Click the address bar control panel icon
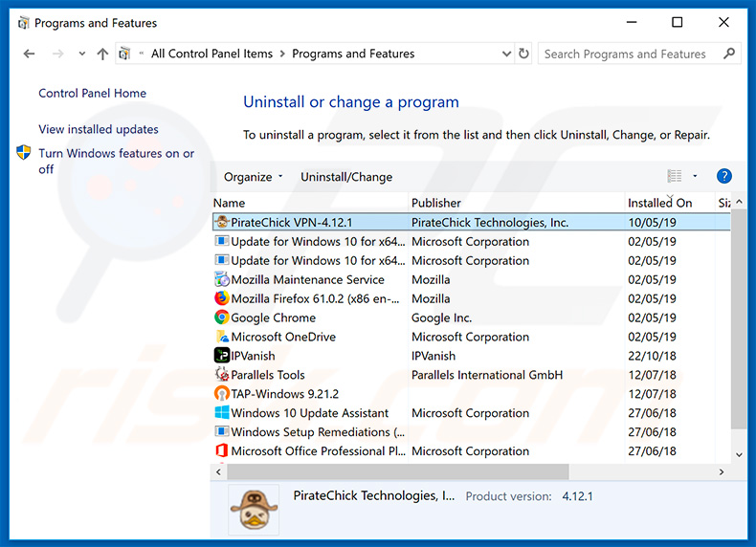Viewport: 756px width, 547px height. [124, 54]
